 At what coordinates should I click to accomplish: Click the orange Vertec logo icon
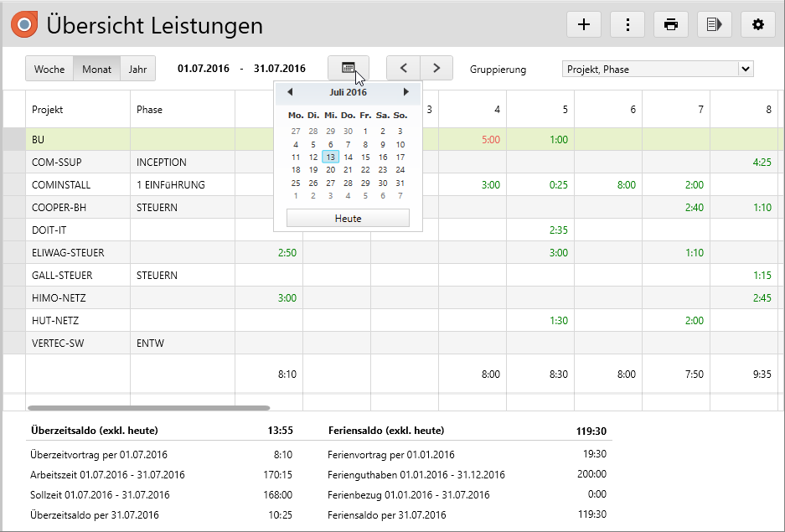point(24,25)
